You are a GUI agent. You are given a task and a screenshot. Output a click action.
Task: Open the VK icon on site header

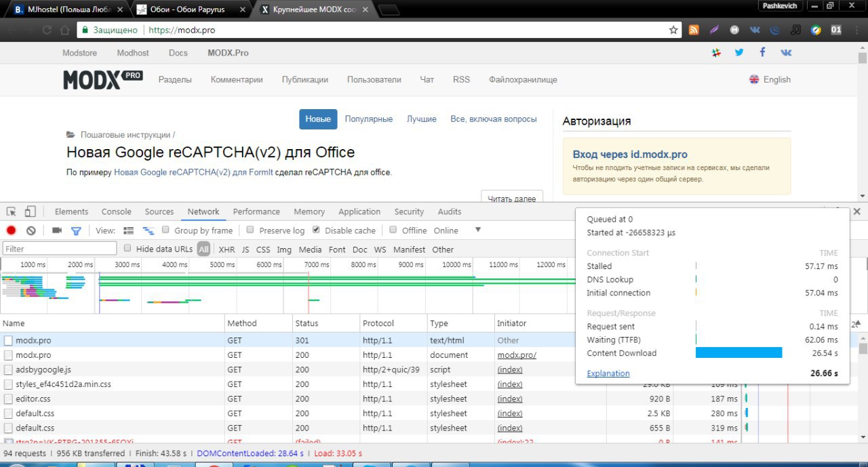(786, 52)
